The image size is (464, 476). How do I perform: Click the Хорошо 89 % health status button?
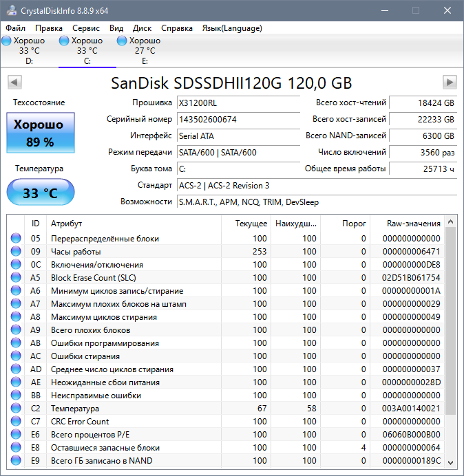coord(40,133)
